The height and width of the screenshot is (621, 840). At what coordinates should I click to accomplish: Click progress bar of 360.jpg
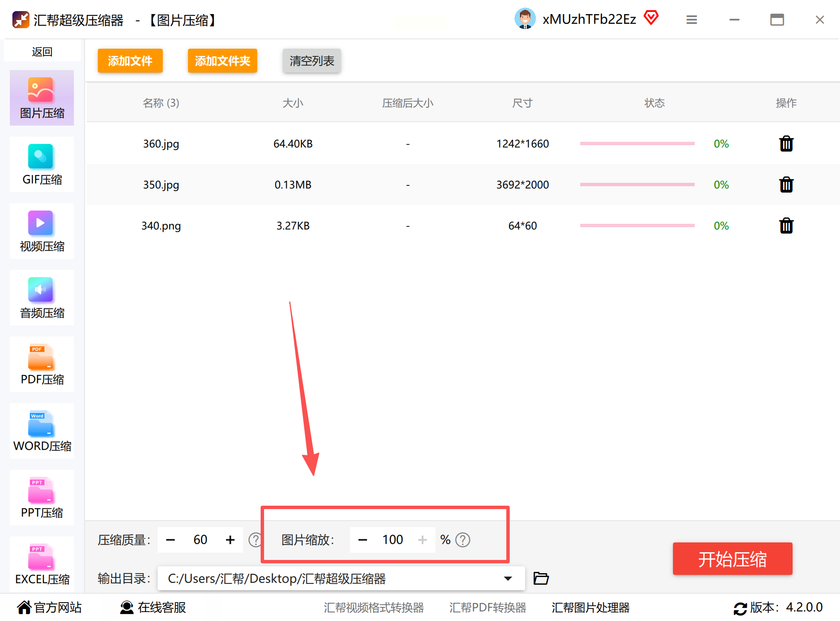[637, 144]
